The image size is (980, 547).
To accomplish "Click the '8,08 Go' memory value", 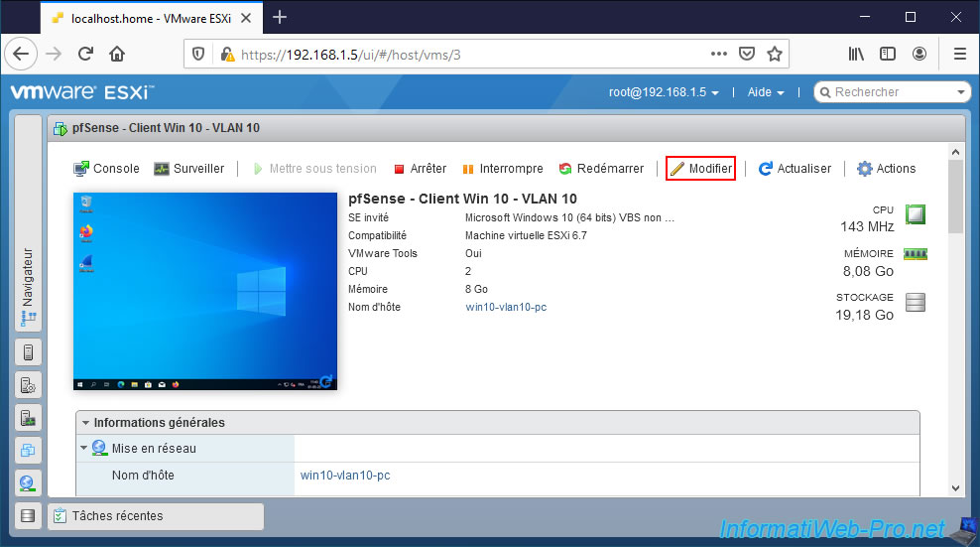I will tap(868, 271).
